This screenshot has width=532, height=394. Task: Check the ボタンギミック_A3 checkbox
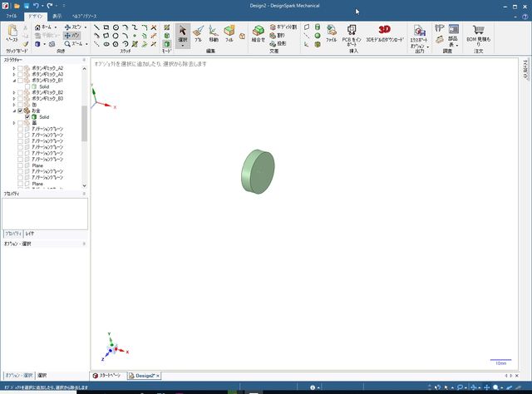pos(20,74)
